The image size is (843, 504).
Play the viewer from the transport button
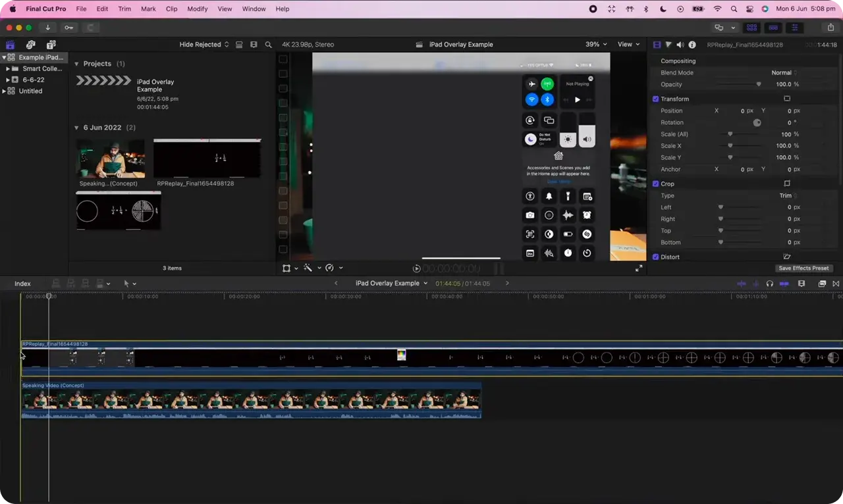(416, 268)
